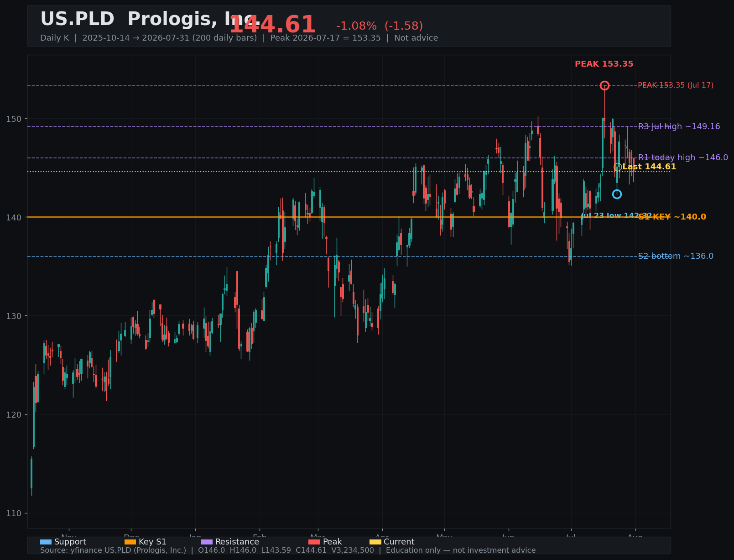The height and width of the screenshot is (560, 734).
Task: Click the purple Resistance legend swatch
Action: (x=207, y=542)
